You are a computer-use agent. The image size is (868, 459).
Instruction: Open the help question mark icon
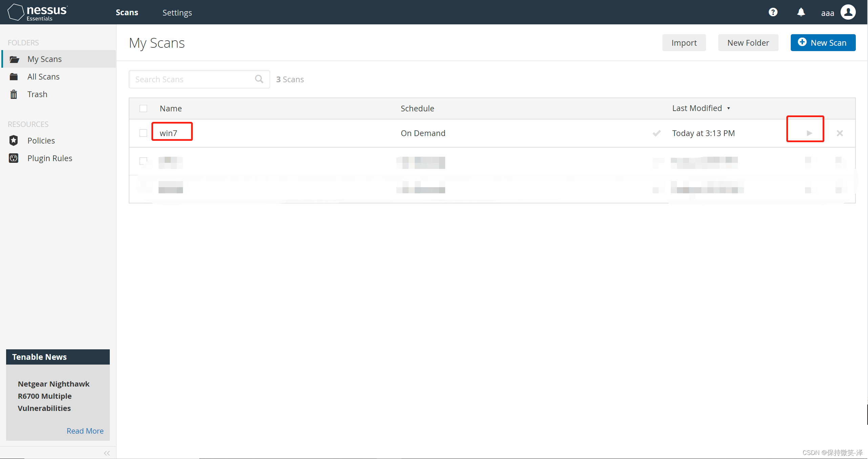click(x=773, y=12)
